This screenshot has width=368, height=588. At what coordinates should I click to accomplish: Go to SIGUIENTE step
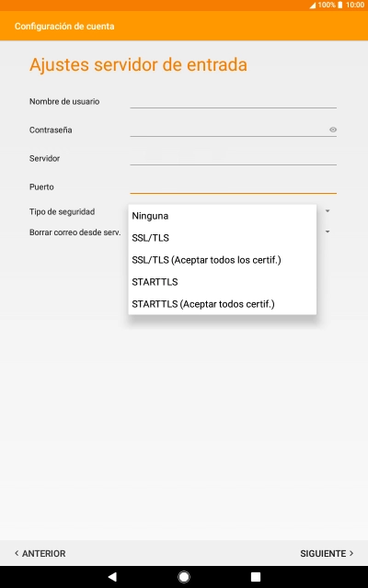click(x=327, y=553)
